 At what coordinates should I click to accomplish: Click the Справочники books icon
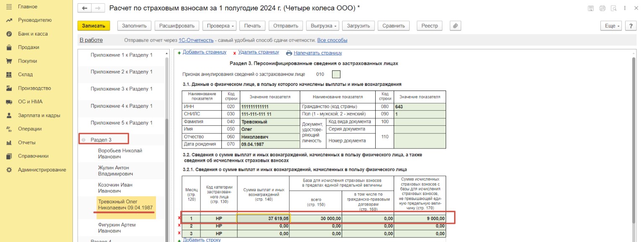click(x=9, y=156)
